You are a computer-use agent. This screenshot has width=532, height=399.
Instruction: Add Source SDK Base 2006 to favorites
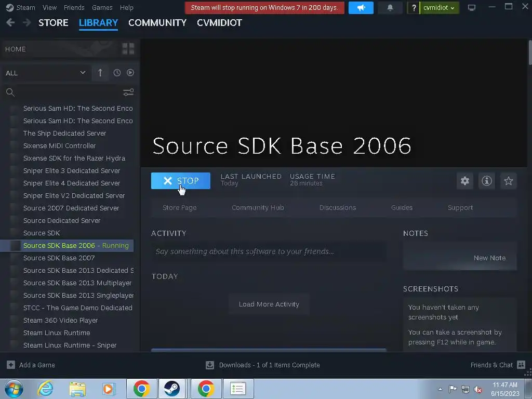(x=508, y=181)
